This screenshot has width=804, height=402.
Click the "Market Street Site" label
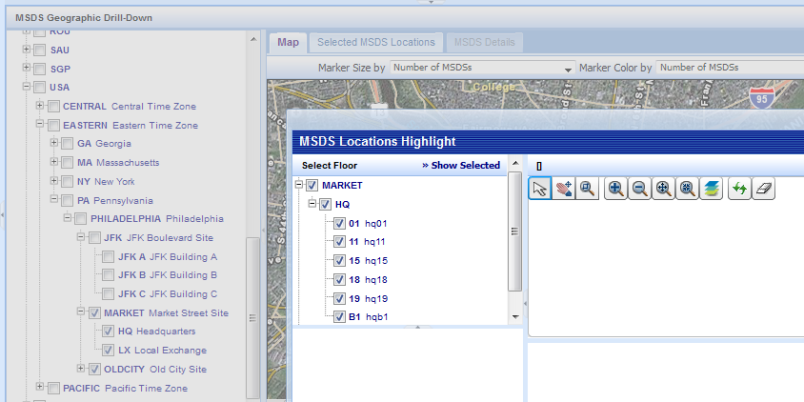pos(189,313)
